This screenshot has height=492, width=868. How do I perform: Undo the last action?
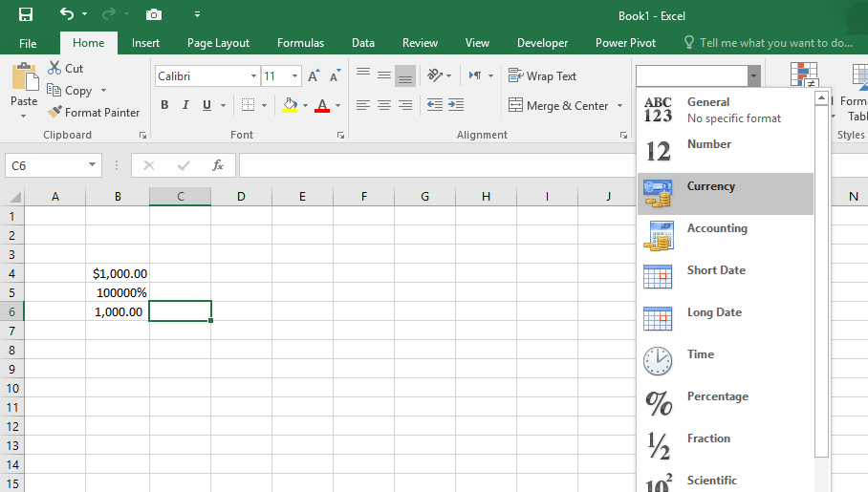[66, 13]
